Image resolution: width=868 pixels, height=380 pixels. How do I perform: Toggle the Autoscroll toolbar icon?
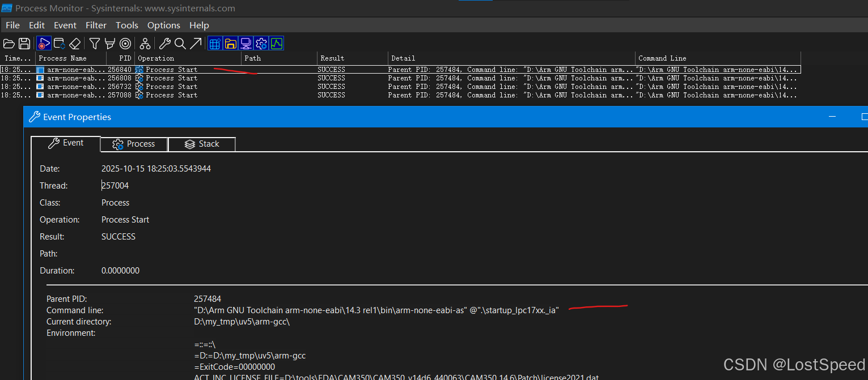[59, 44]
